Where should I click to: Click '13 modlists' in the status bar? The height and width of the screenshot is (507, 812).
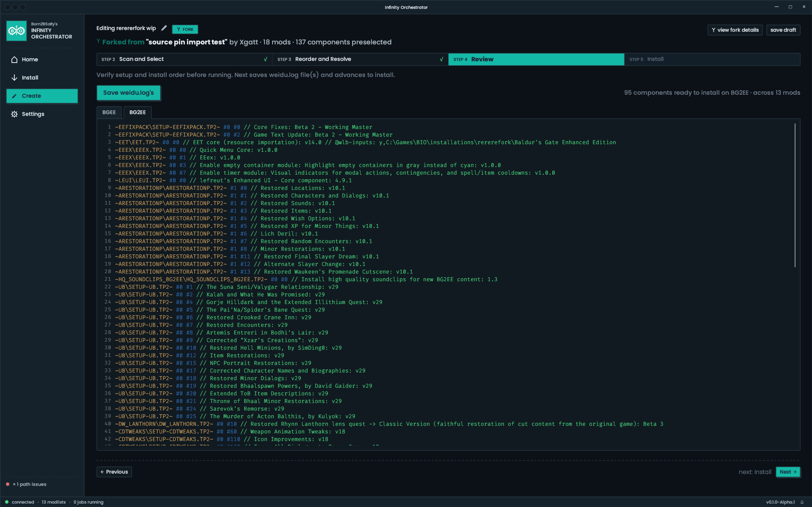pos(54,502)
